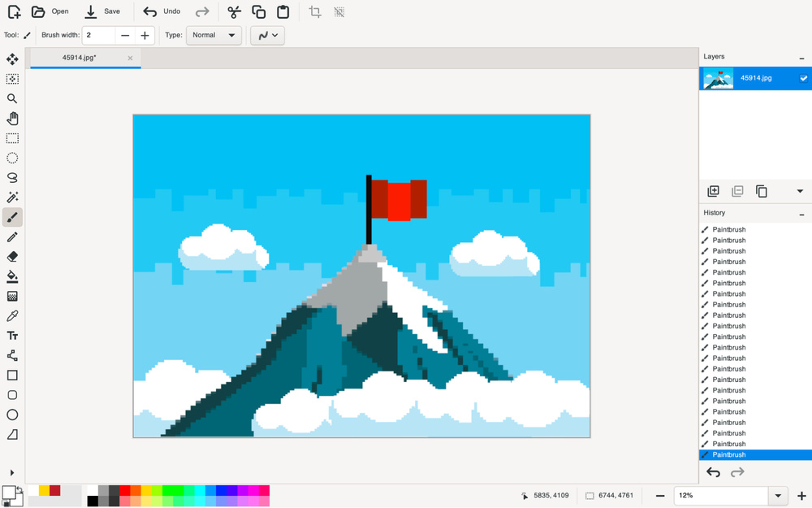
Task: Click the zoom 12% input box
Action: [x=721, y=496]
